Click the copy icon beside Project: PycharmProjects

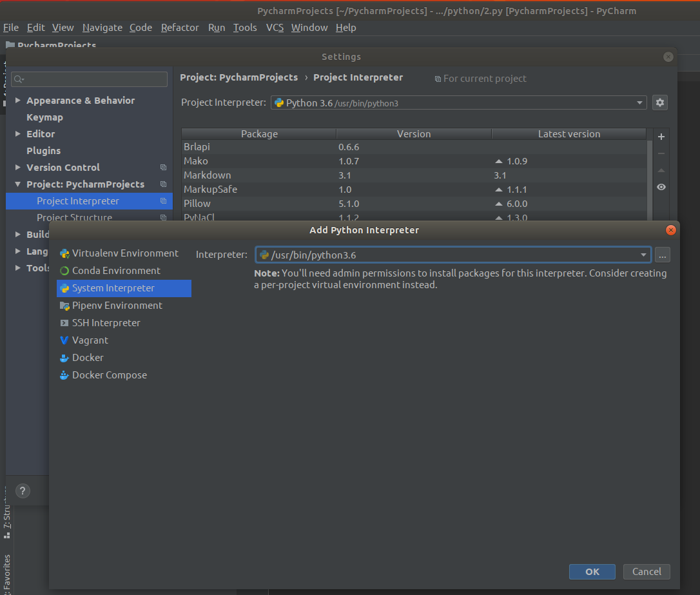[x=163, y=184]
